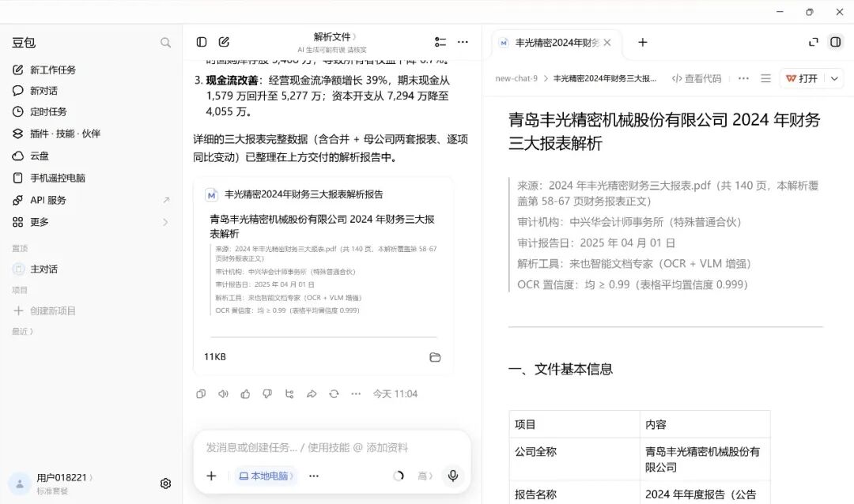Open the 本地电脑 selector
854x504 pixels.
pyautogui.click(x=266, y=476)
